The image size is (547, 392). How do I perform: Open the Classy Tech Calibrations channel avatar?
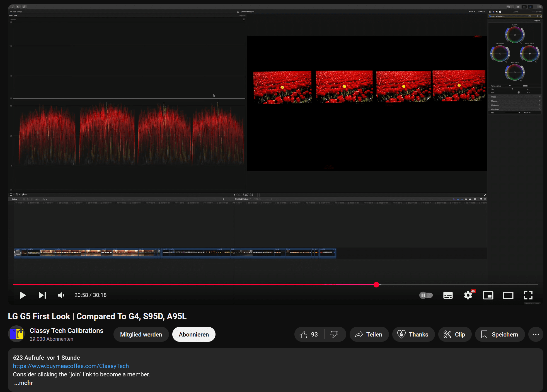[x=16, y=334]
